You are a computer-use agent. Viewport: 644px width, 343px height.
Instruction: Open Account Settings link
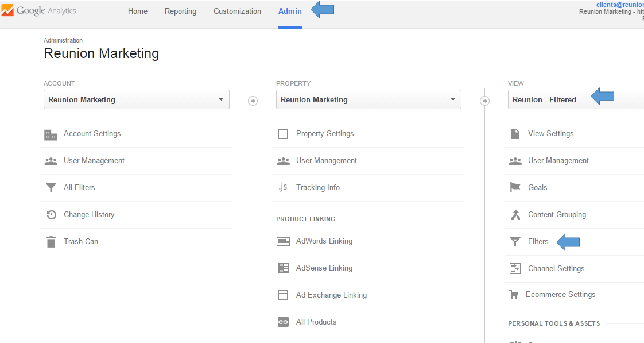click(92, 134)
